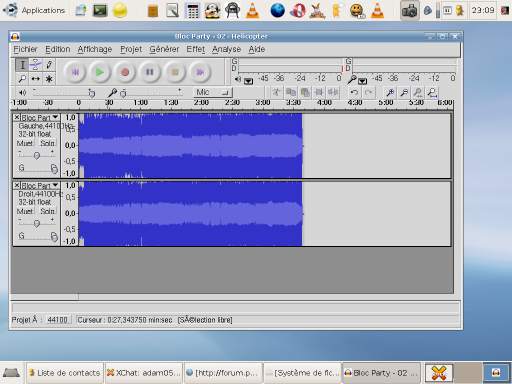Screen dimensions: 512x384
Task: Fit entire project in window
Action: point(432,92)
